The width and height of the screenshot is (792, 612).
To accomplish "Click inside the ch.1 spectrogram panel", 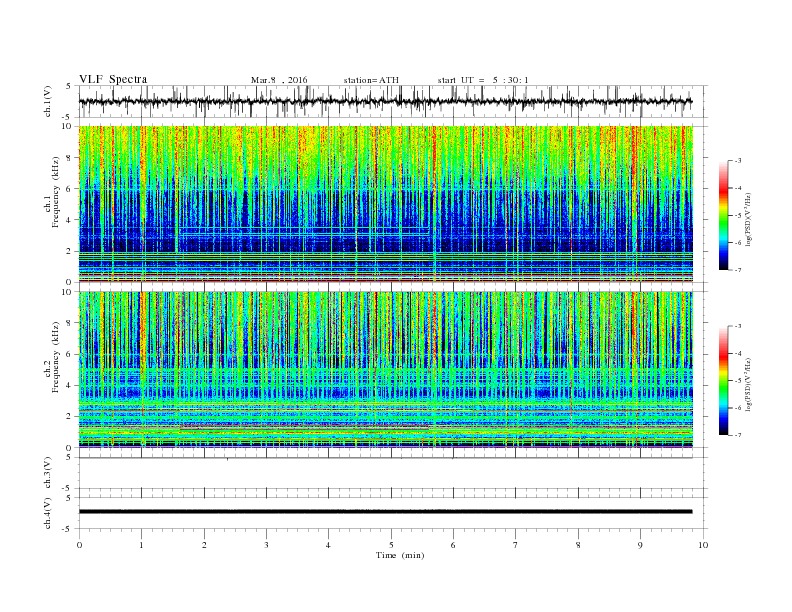I will click(385, 204).
